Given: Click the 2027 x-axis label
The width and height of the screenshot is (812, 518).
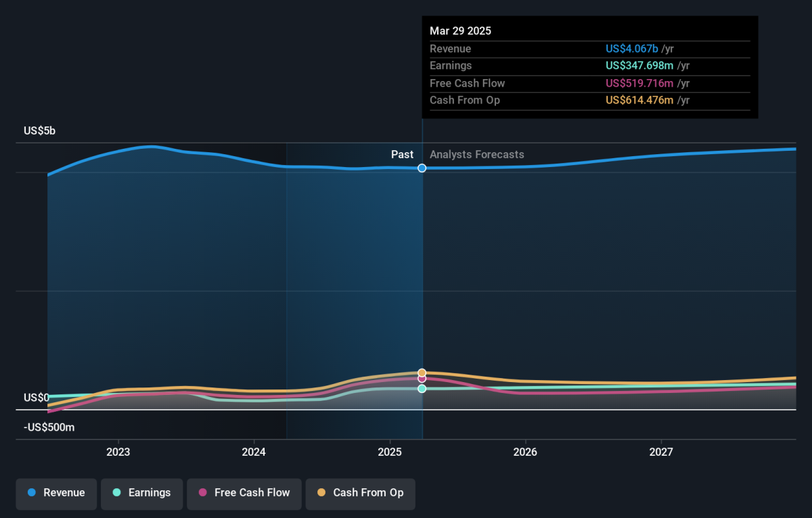Looking at the screenshot, I should pos(661,452).
